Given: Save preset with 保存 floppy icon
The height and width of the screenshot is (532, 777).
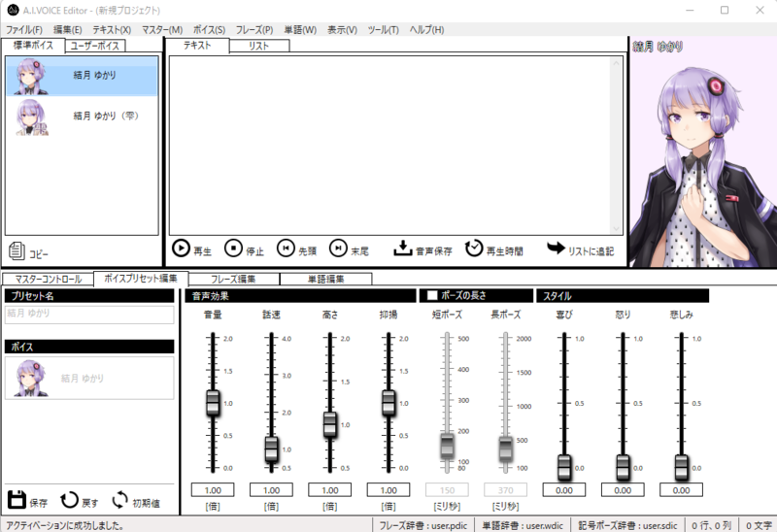Looking at the screenshot, I should pos(17,499).
